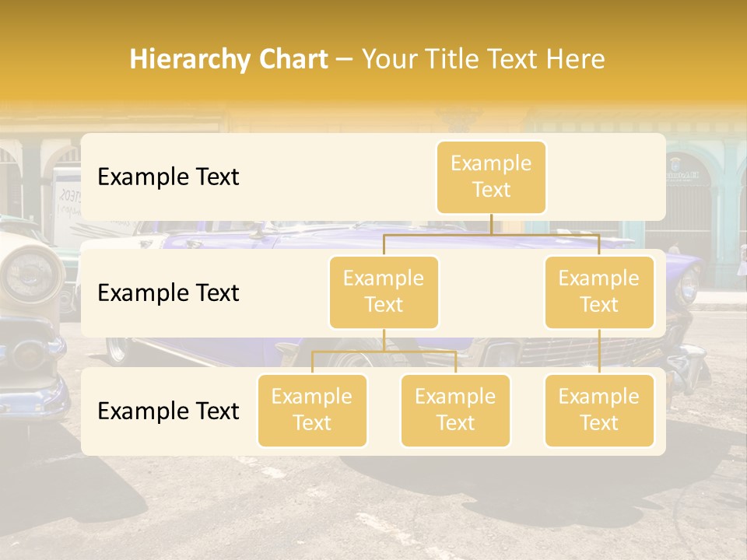The width and height of the screenshot is (747, 560).
Task: Click the bold "Hierarchy Chart" title text
Action: click(229, 59)
